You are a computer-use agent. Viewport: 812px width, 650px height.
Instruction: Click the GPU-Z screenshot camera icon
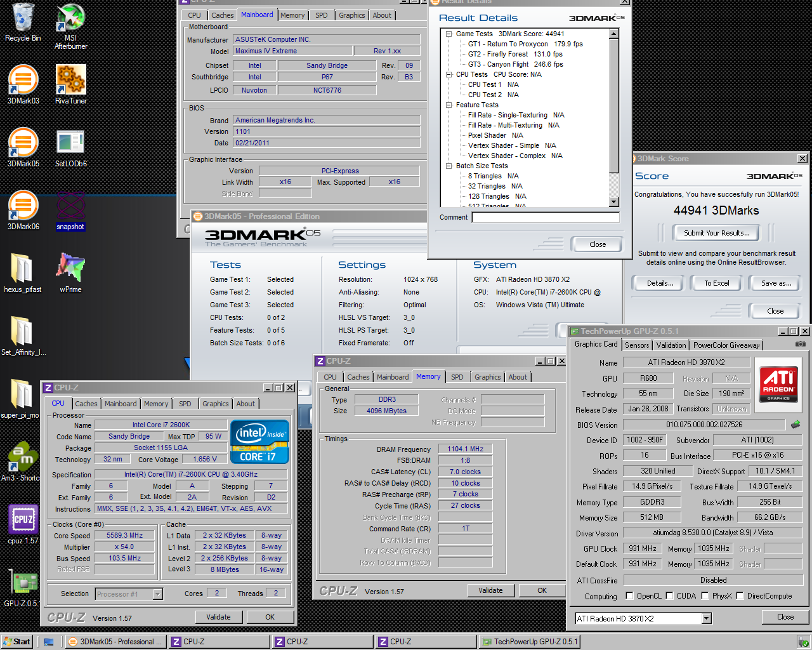[801, 344]
